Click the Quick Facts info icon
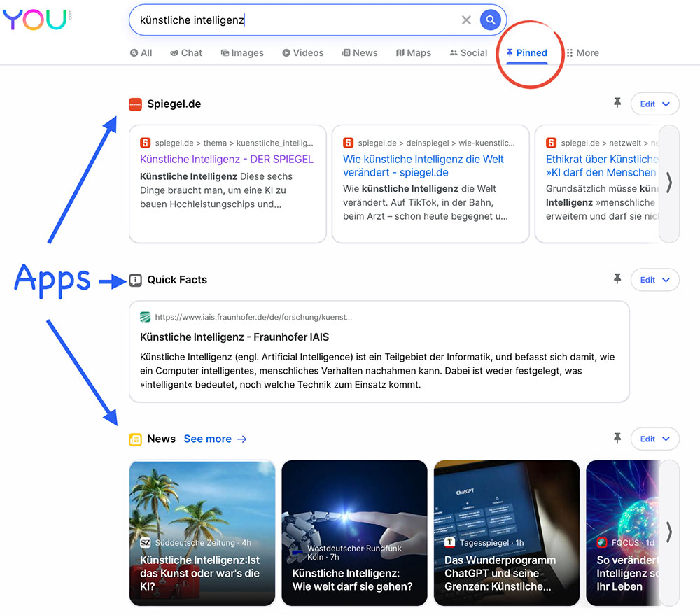This screenshot has height=615, width=700. tap(135, 281)
